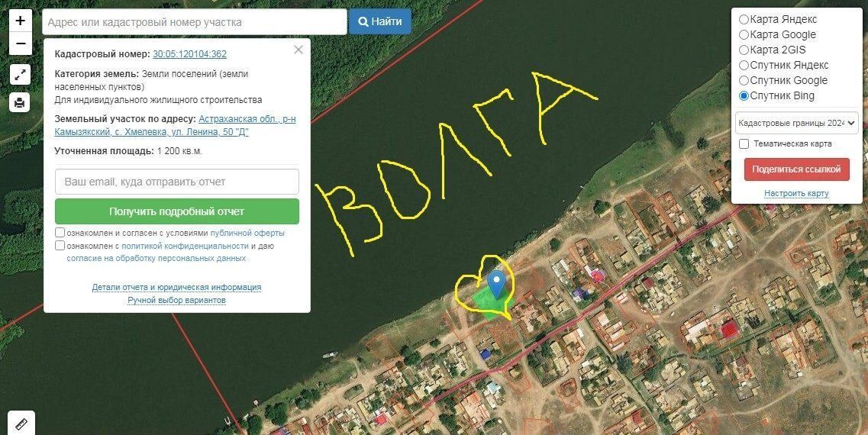Toggle fullscreen map view icon
The height and width of the screenshot is (435, 868).
(20, 74)
